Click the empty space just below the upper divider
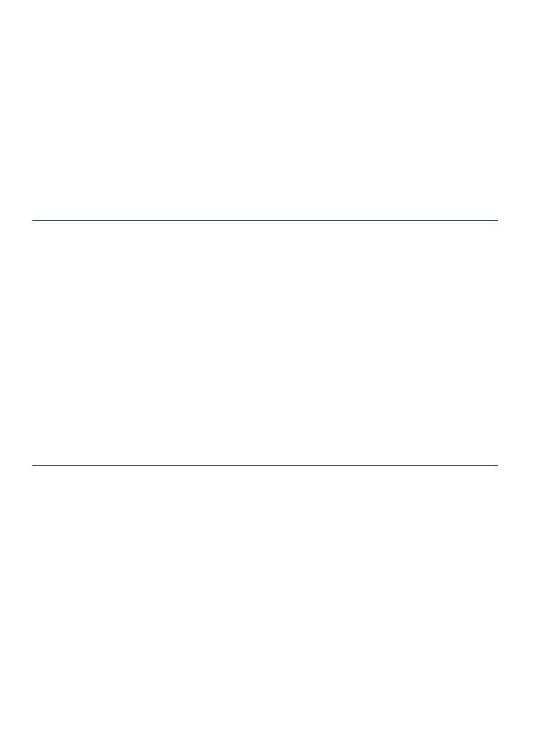The image size is (535, 756). (265, 228)
